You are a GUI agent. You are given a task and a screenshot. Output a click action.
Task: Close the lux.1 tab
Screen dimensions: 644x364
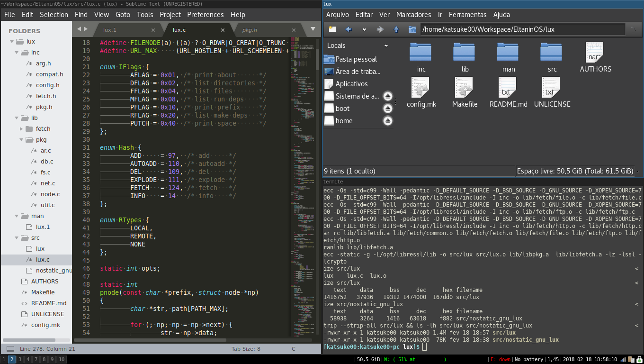[153, 30]
